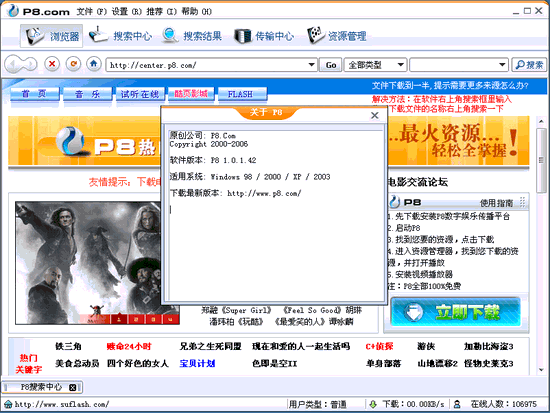
Task: Open the 四个好色的女人 link
Action: [x=138, y=363]
